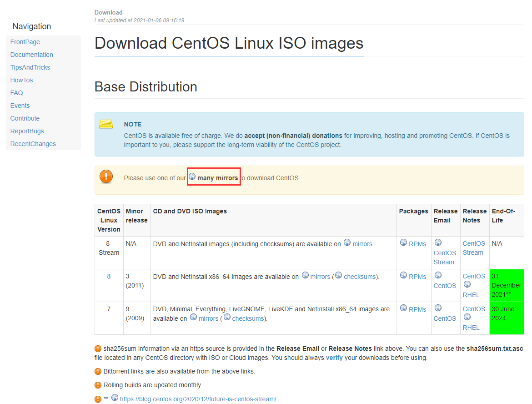Click globe icon before CentOS 8 checksums
532x404 pixels.
(338, 275)
